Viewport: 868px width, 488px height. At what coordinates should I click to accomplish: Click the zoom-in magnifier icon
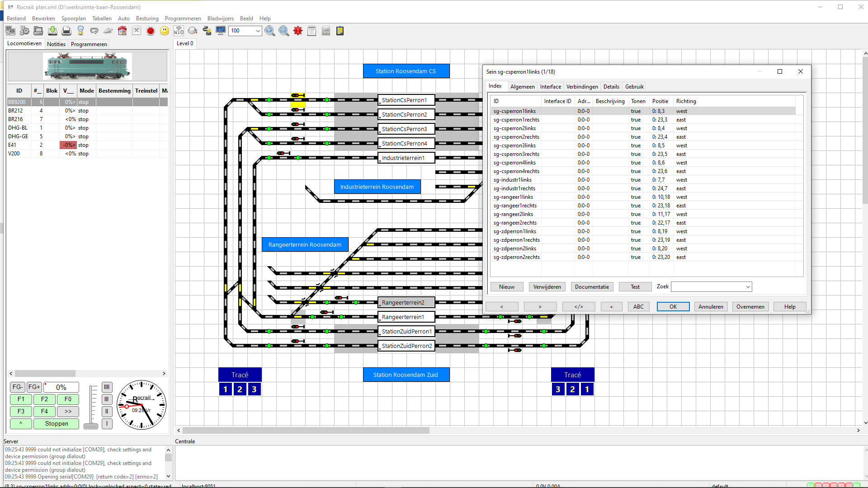coord(270,31)
